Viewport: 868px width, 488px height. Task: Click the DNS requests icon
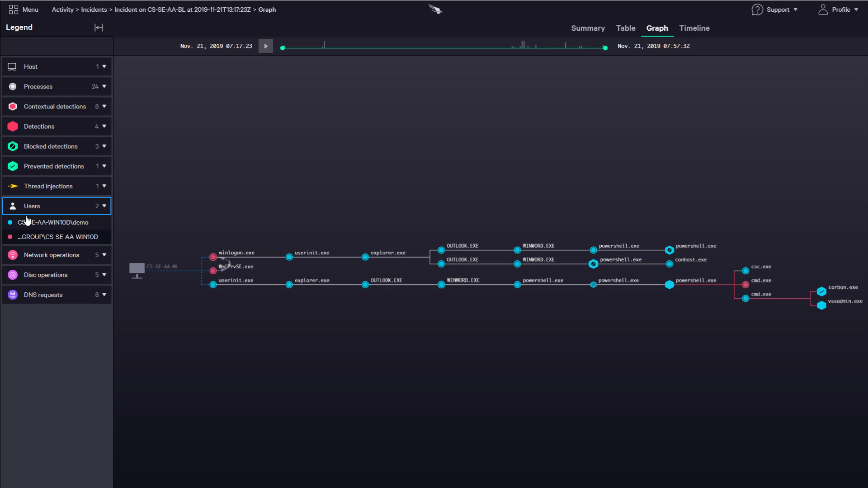click(12, 294)
